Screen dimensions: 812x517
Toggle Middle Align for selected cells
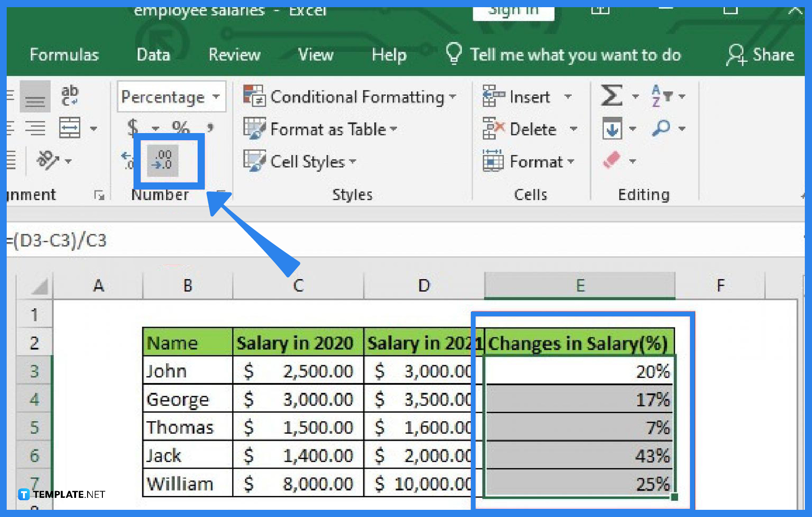tap(34, 96)
